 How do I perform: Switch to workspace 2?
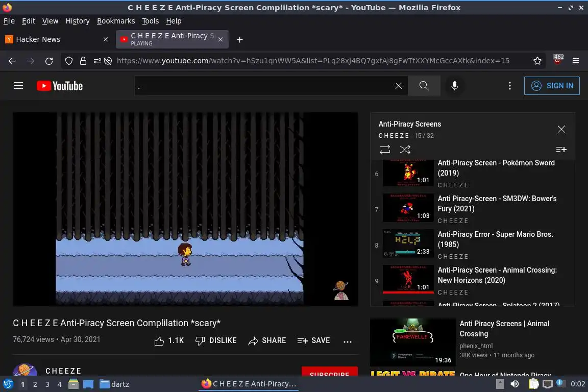tap(35, 384)
